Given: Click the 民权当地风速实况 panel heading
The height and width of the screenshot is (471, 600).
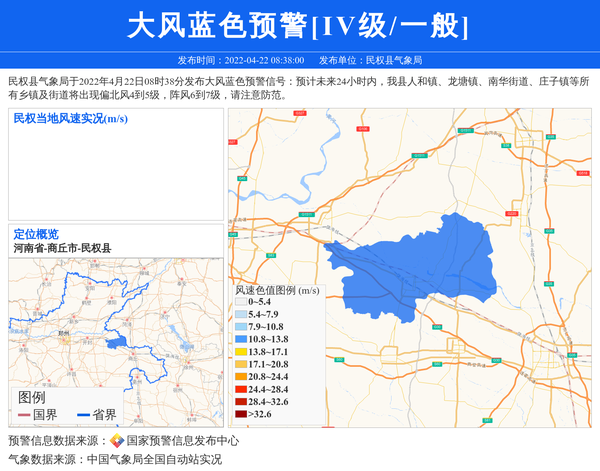Looking at the screenshot, I should pos(70,119).
